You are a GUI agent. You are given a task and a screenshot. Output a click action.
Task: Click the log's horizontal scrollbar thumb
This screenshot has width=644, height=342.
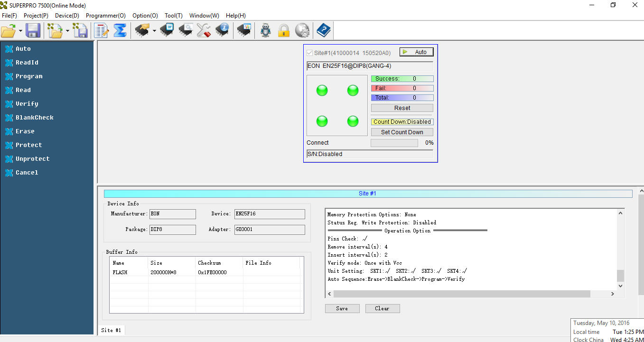(461, 294)
